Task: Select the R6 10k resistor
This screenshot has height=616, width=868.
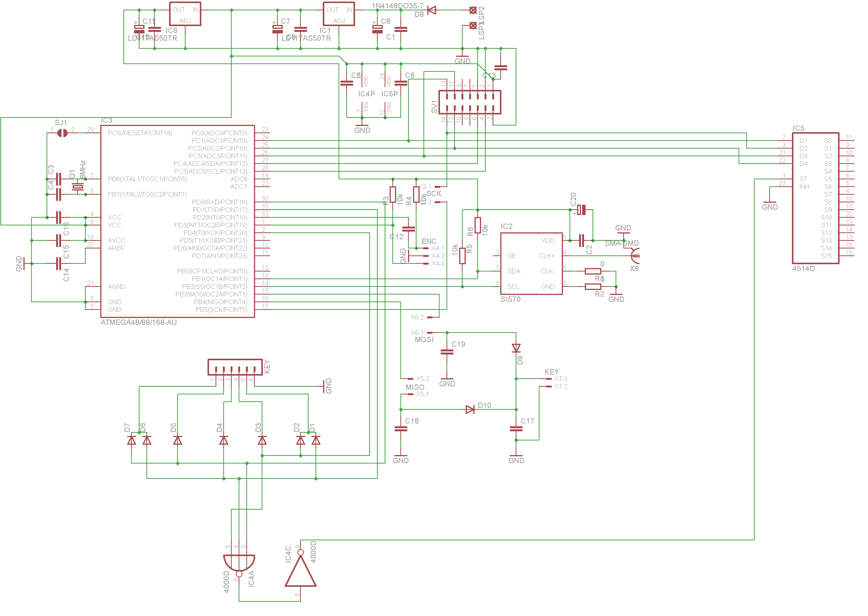Action: tap(478, 225)
